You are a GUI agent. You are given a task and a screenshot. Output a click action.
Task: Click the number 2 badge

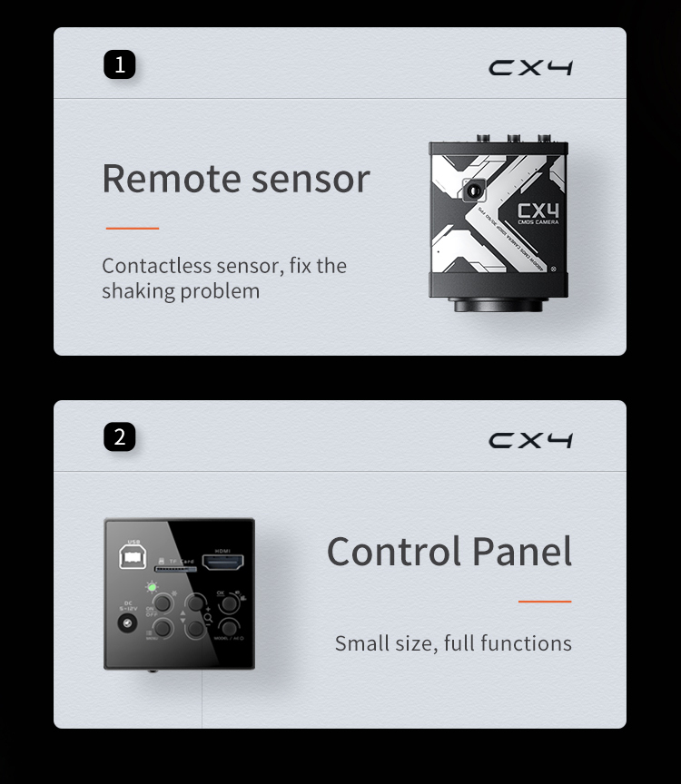[x=120, y=437]
